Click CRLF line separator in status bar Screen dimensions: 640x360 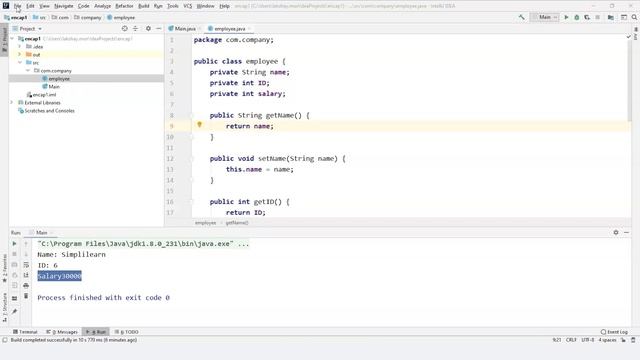pos(571,340)
